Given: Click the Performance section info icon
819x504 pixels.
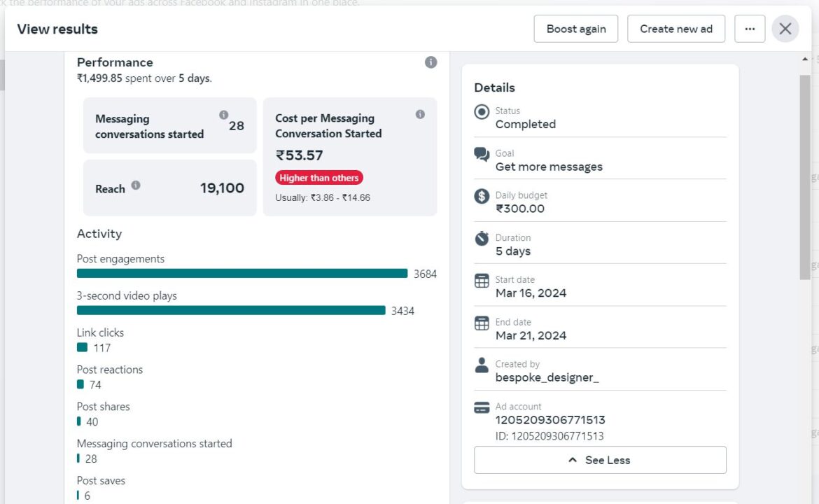Looking at the screenshot, I should tap(430, 62).
